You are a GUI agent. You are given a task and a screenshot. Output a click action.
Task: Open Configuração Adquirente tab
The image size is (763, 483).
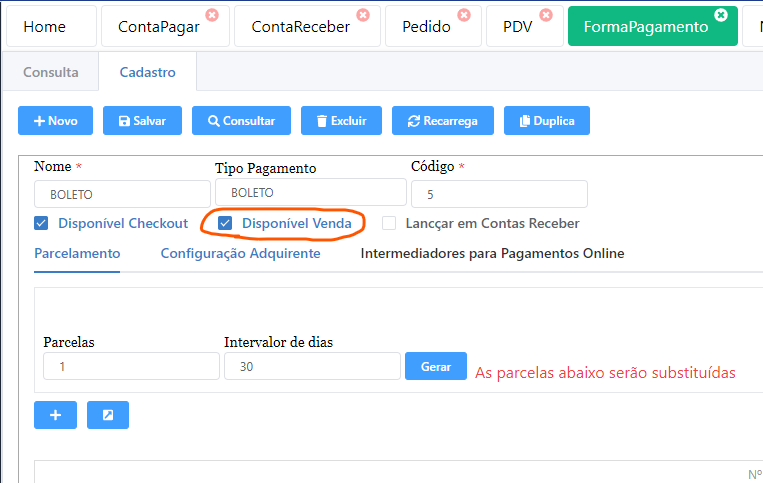tap(240, 253)
